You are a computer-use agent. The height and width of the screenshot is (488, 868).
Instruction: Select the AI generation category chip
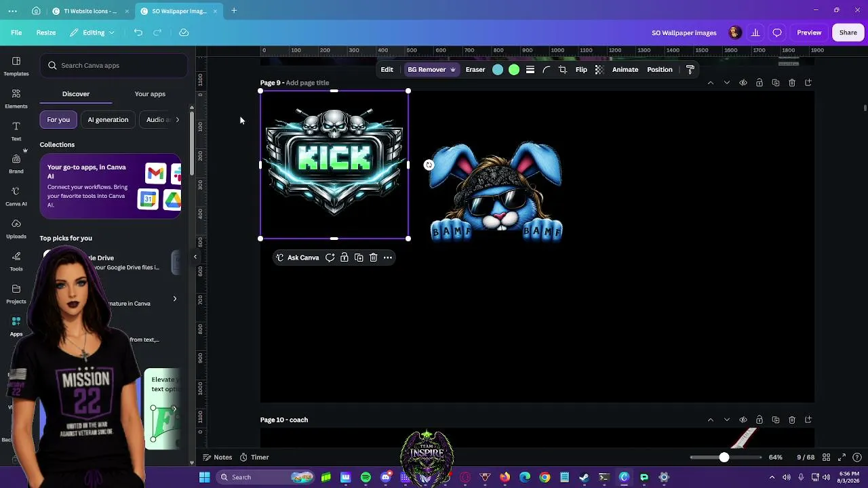108,120
